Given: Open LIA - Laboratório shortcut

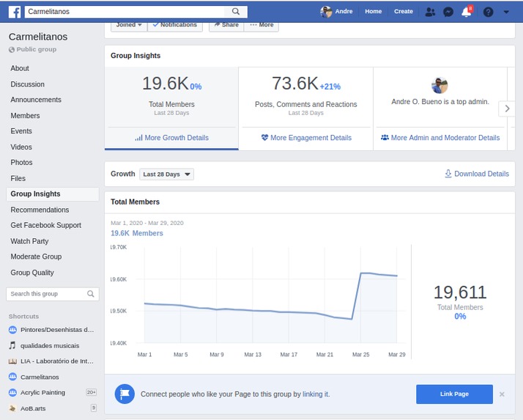Looking at the screenshot, I should 56,361.
